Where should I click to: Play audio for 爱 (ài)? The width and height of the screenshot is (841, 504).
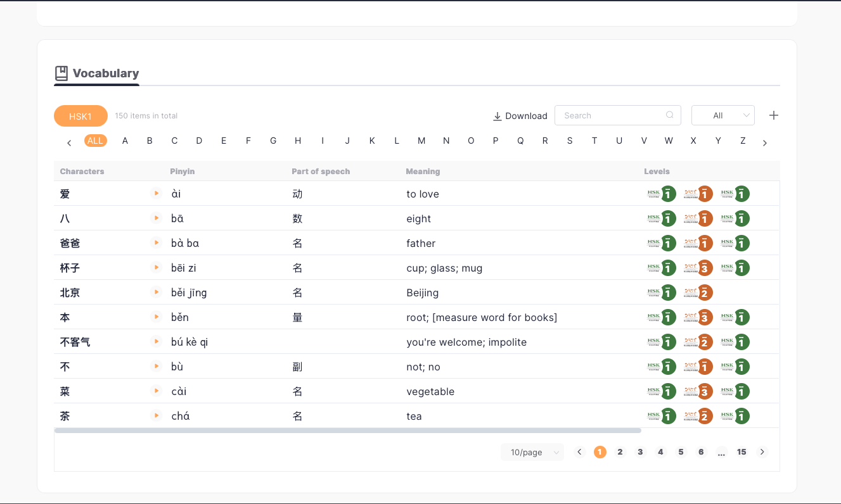click(x=157, y=193)
